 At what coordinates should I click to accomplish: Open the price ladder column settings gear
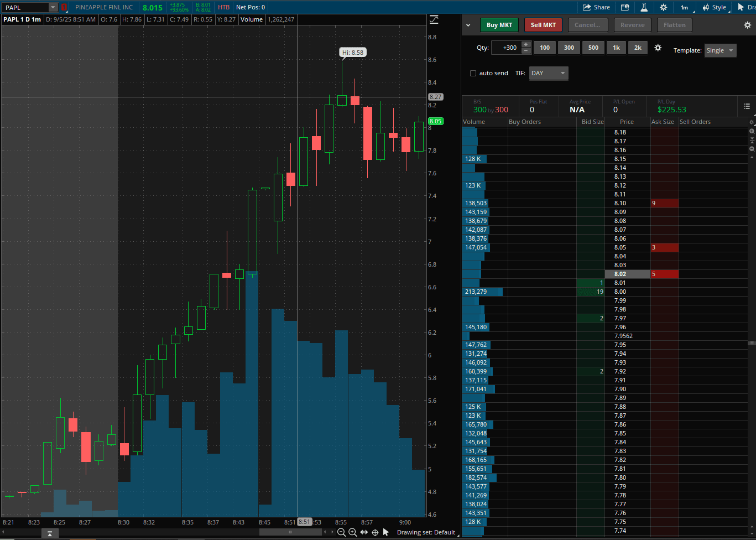click(x=752, y=122)
